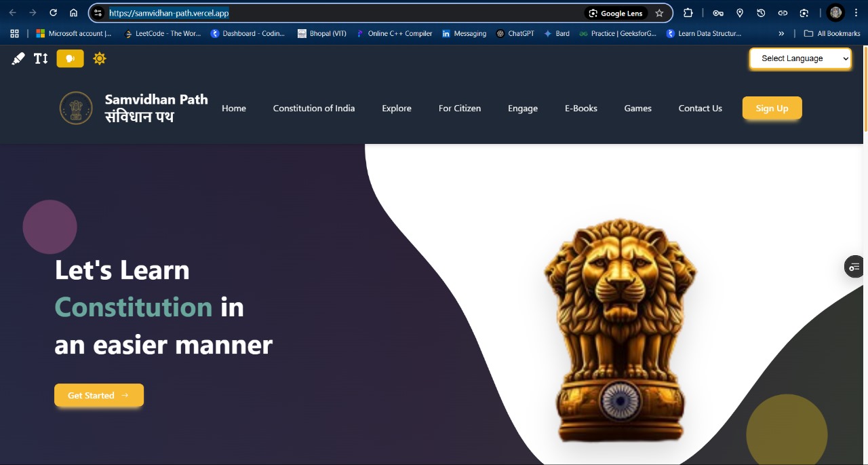Click the Google Lens button
Image resolution: width=868 pixels, height=465 pixels.
click(x=616, y=13)
